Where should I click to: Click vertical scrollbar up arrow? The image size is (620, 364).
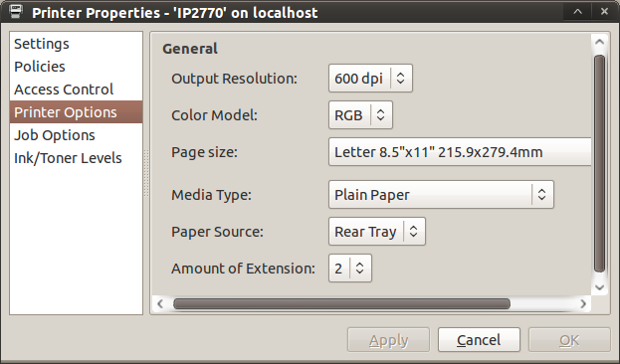coord(599,42)
